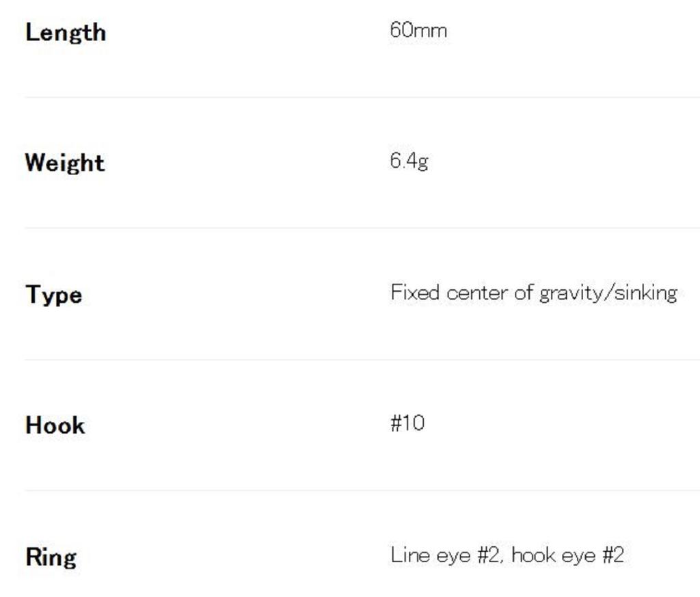Click the Ring label

(x=51, y=557)
